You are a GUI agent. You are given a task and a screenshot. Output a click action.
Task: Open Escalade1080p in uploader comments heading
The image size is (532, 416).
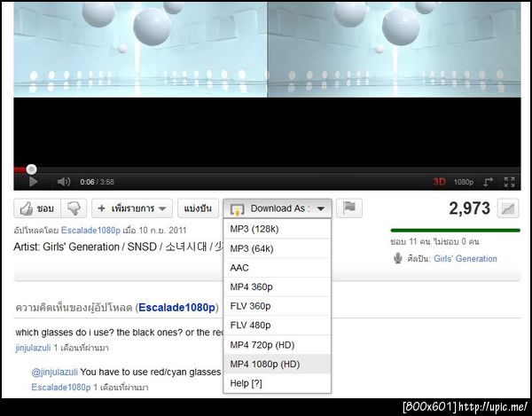(176, 308)
